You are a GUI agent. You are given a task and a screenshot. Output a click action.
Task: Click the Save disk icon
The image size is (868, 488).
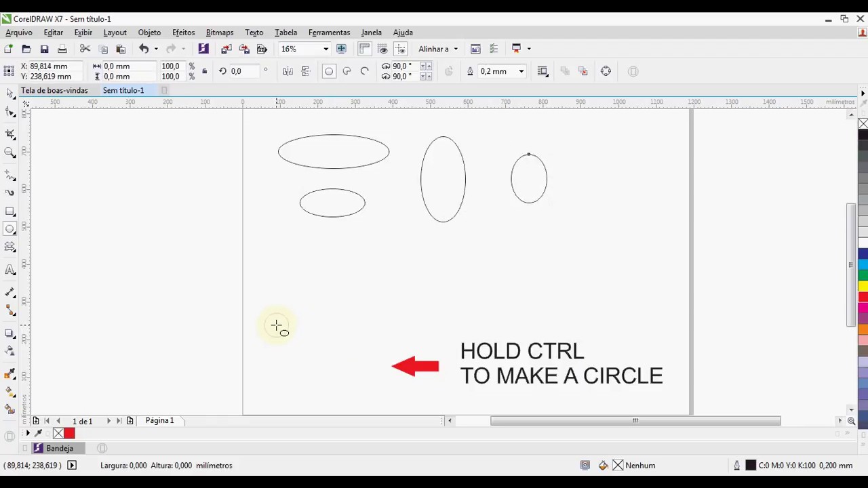click(44, 49)
